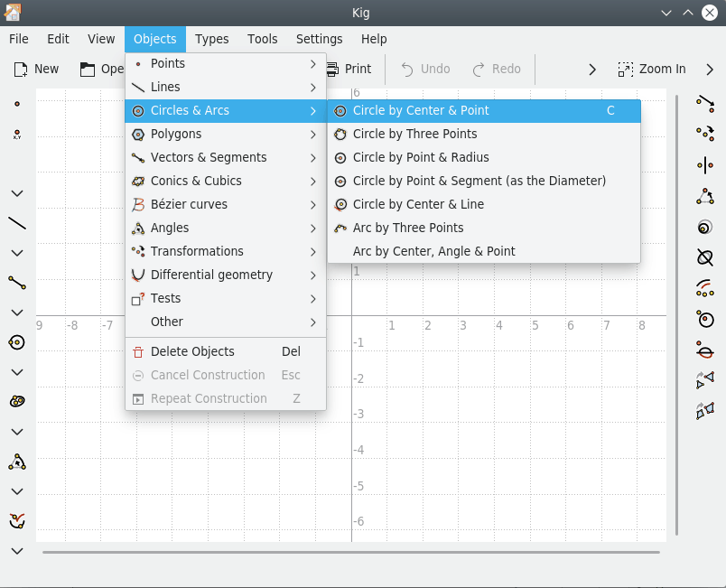Pick Arc by Center, Angle & Point

pos(484,251)
